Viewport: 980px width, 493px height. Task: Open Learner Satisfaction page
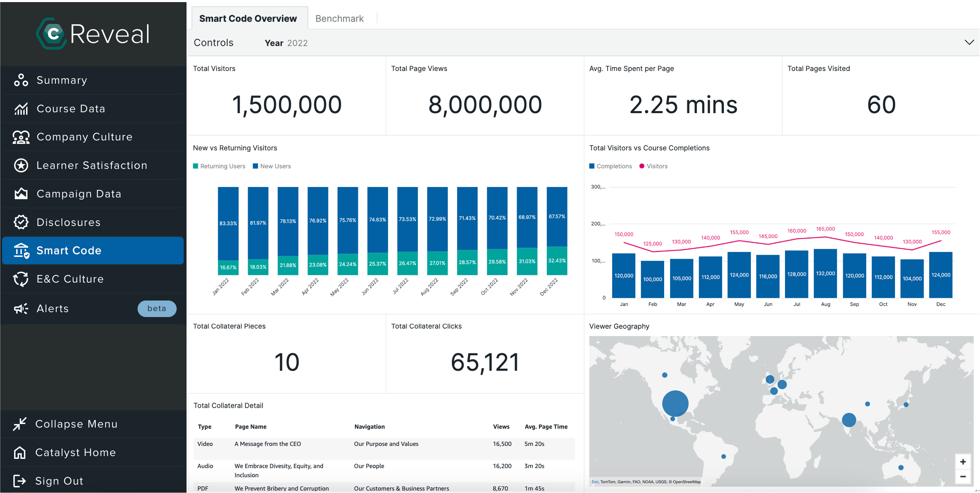point(93,165)
